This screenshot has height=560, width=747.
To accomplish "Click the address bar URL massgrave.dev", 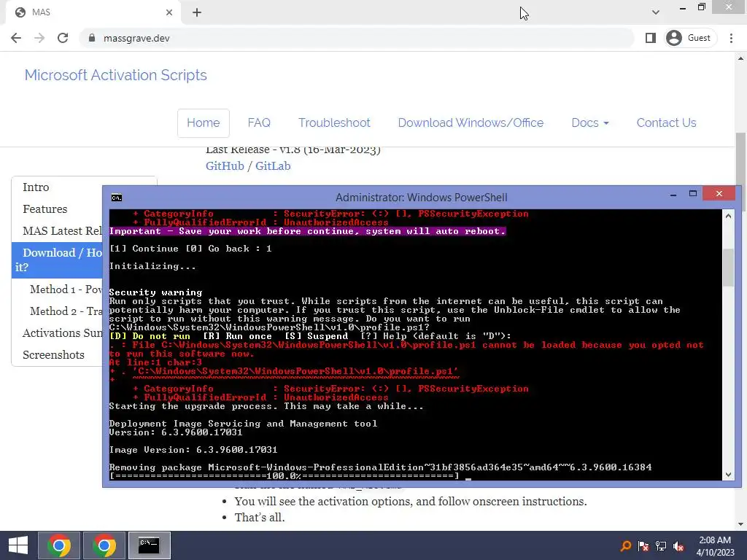I will click(136, 38).
